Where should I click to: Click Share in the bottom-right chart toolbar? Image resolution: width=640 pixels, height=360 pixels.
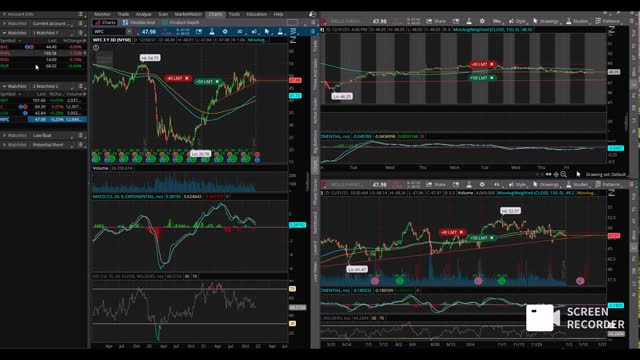tap(436, 184)
